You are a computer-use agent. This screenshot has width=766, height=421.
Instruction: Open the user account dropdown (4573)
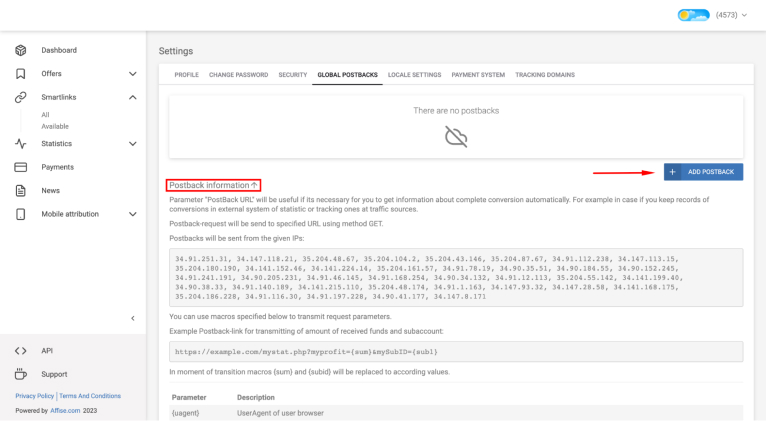point(712,15)
